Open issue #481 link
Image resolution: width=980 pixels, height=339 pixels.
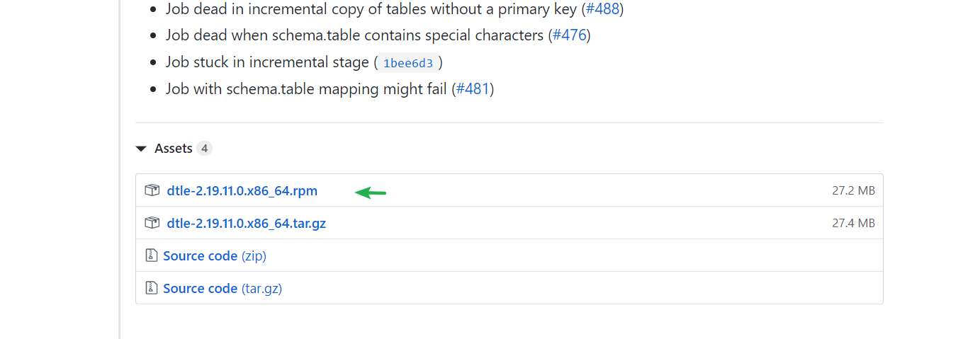(473, 89)
